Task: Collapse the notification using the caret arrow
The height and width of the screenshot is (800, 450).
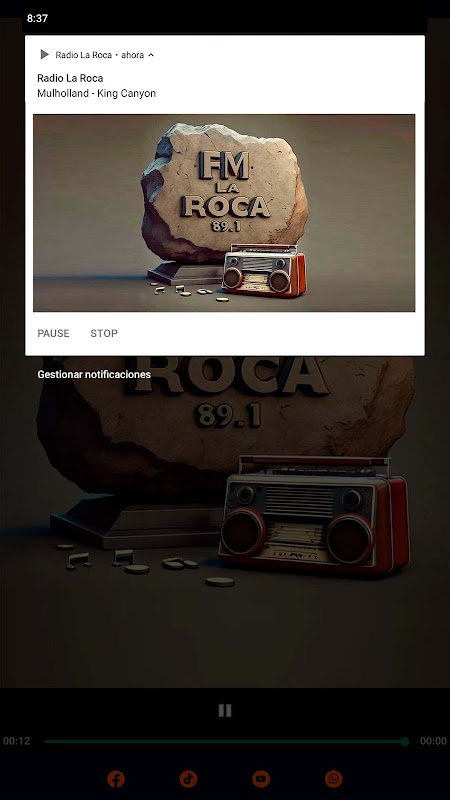Action: point(151,55)
